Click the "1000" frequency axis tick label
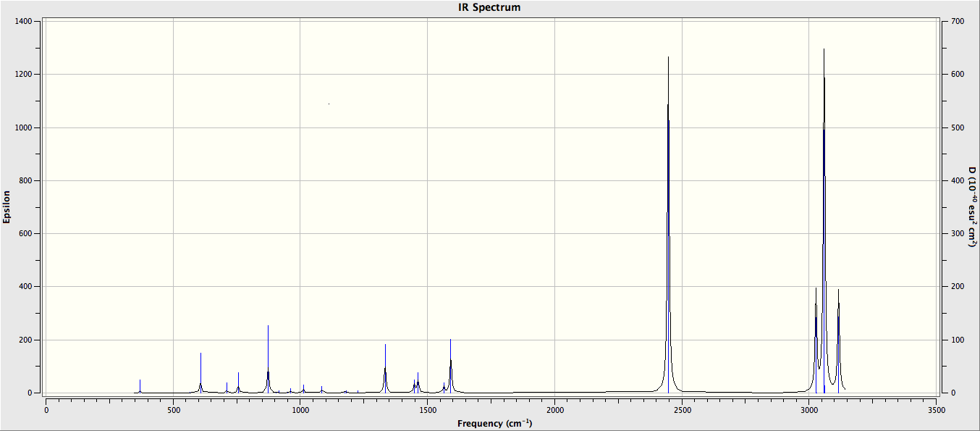Image resolution: width=980 pixels, height=431 pixels. (x=300, y=410)
